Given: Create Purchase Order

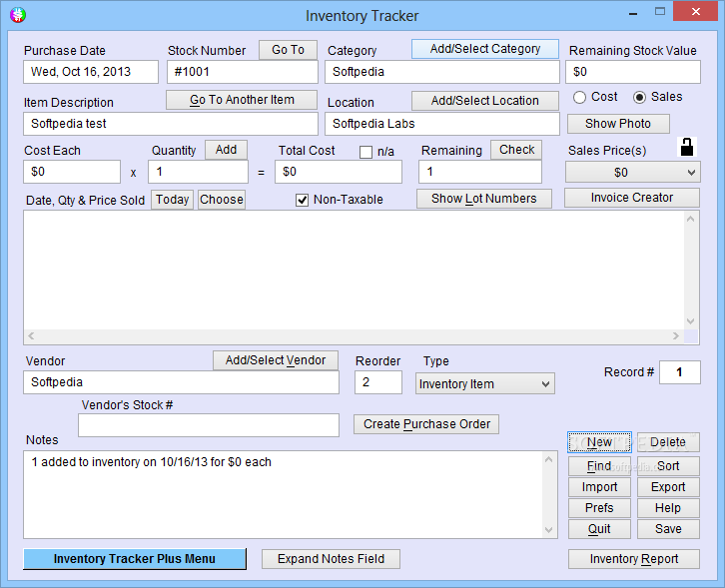Looking at the screenshot, I should click(x=426, y=424).
